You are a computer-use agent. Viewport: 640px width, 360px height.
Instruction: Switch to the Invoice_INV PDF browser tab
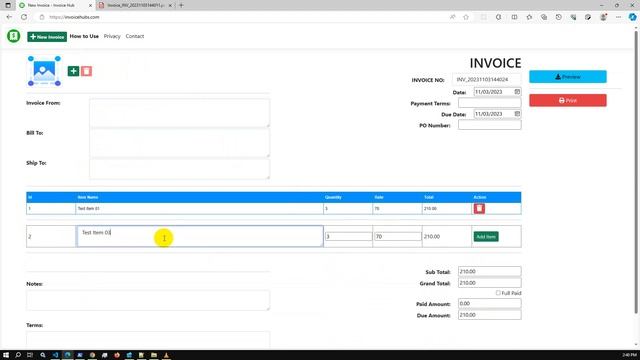(x=136, y=5)
